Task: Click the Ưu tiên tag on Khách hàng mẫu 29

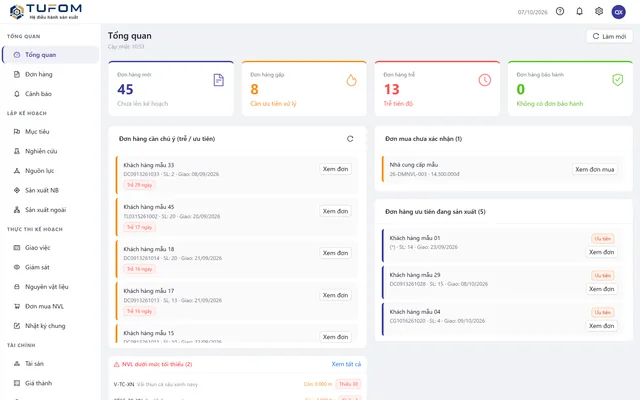Action: (x=603, y=276)
